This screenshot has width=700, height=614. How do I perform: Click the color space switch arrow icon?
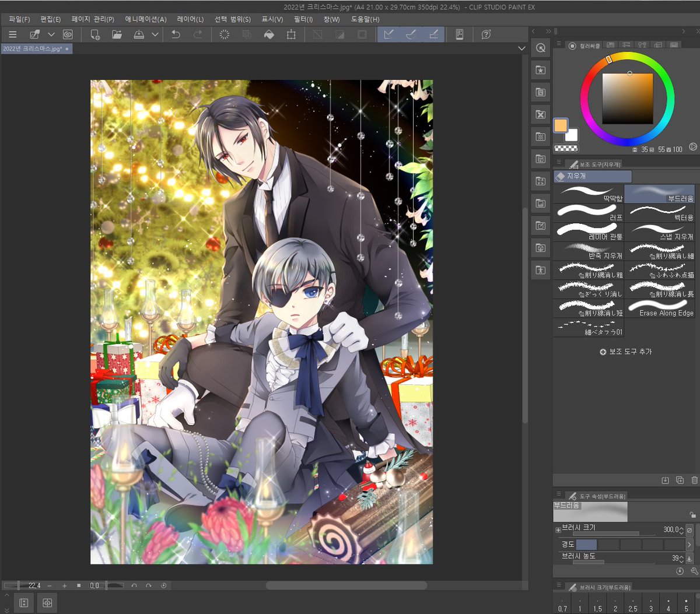point(693,148)
